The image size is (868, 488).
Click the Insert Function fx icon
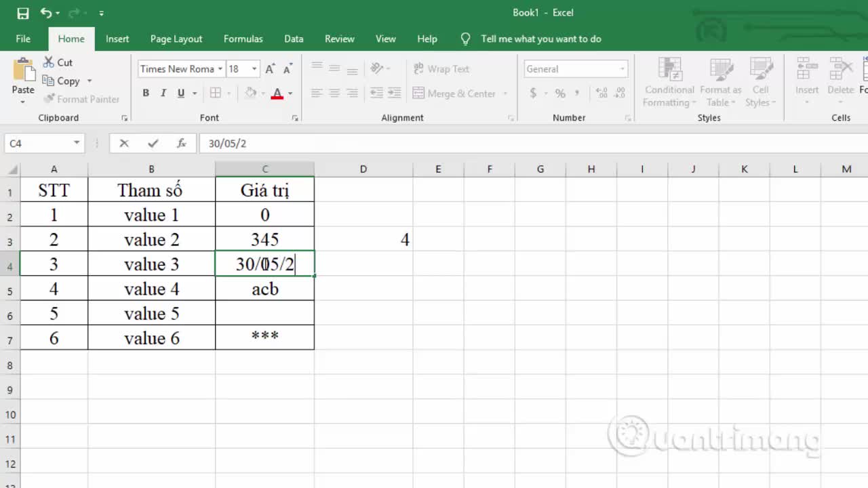click(x=181, y=143)
